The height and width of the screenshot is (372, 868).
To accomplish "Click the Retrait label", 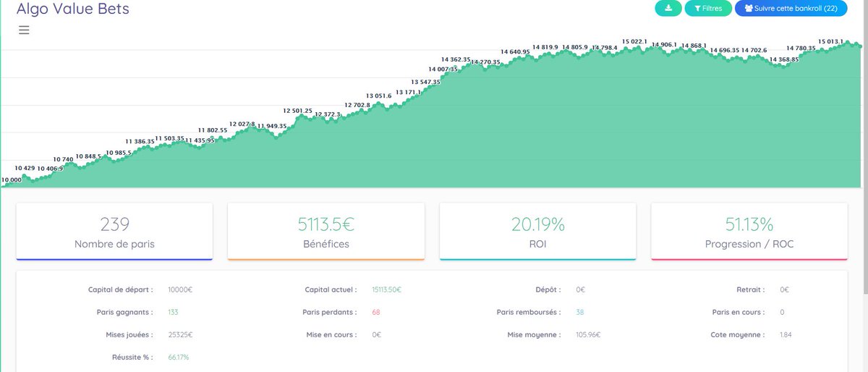I will [x=750, y=289].
